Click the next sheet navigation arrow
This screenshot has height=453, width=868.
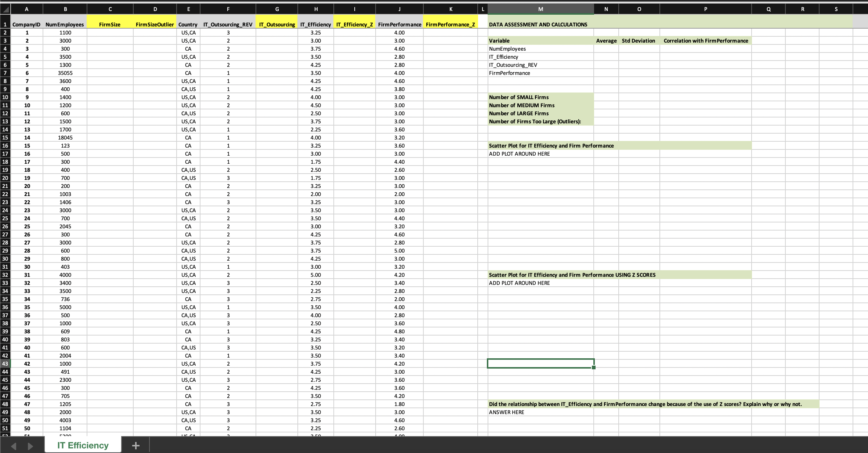[30, 446]
